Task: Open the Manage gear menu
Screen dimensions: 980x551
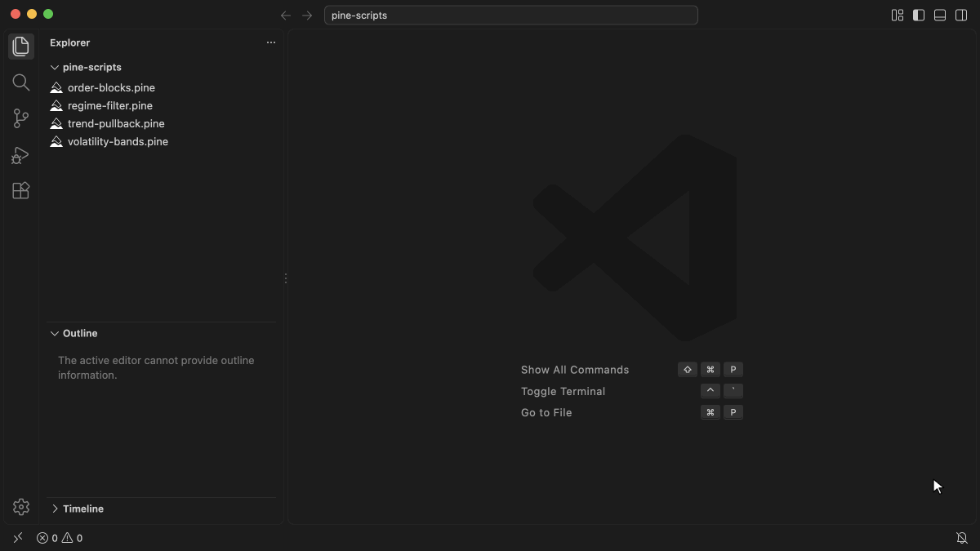Action: 21,507
